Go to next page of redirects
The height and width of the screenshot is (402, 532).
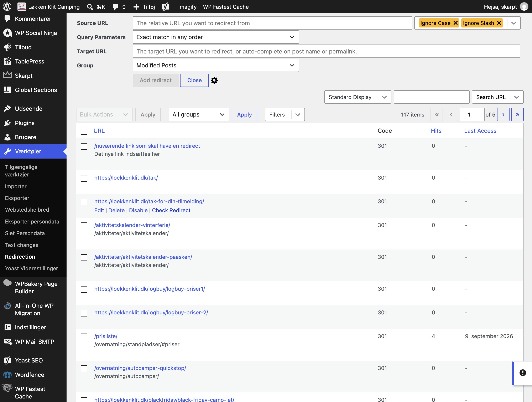[503, 114]
